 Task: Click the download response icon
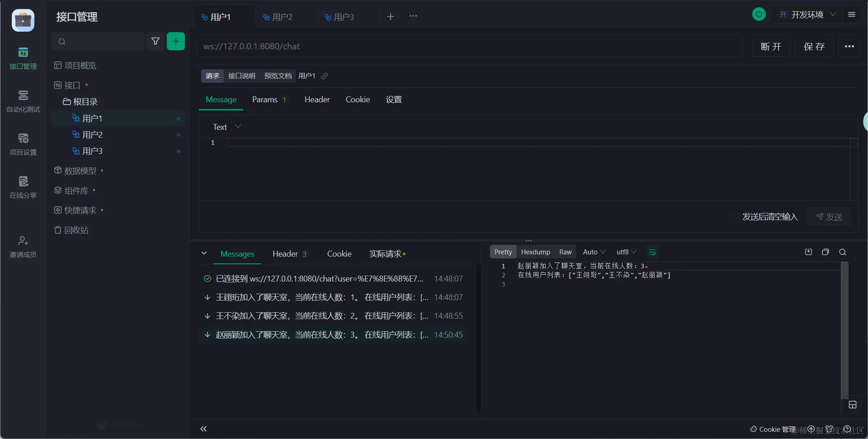tap(809, 252)
